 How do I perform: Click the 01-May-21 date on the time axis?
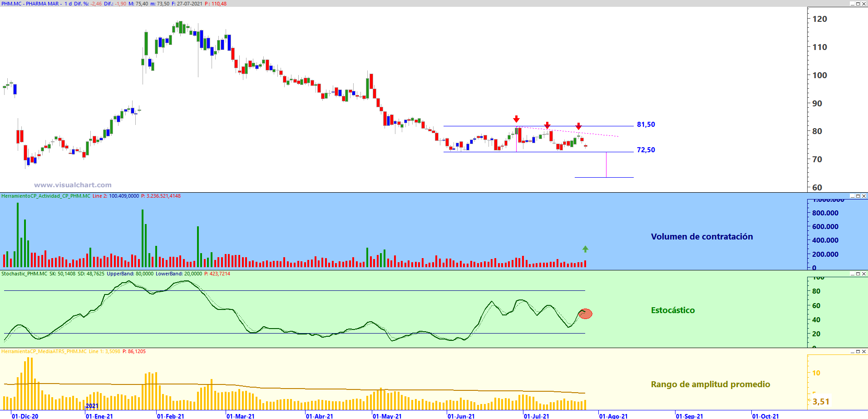(387, 416)
